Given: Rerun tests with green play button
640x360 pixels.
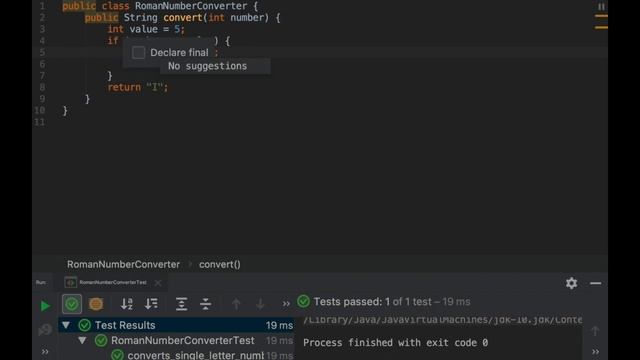Looking at the screenshot, I should click(45, 306).
